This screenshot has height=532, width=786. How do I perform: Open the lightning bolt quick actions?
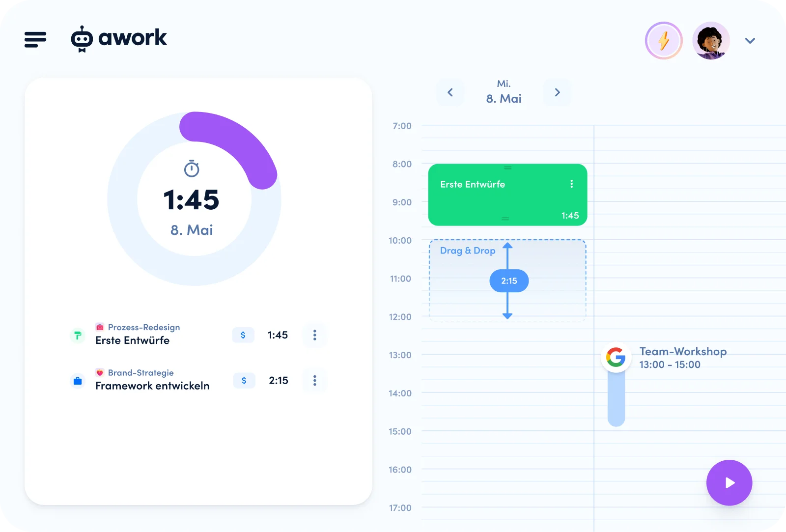click(664, 41)
